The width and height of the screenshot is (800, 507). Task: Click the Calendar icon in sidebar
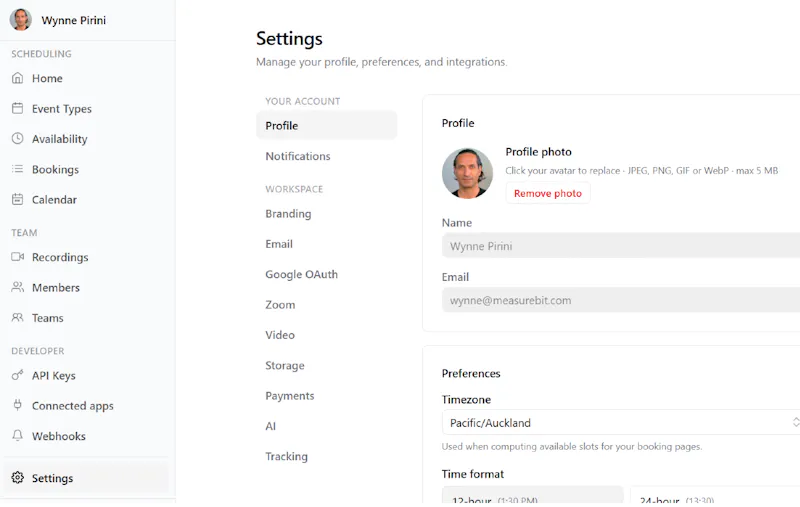17,199
